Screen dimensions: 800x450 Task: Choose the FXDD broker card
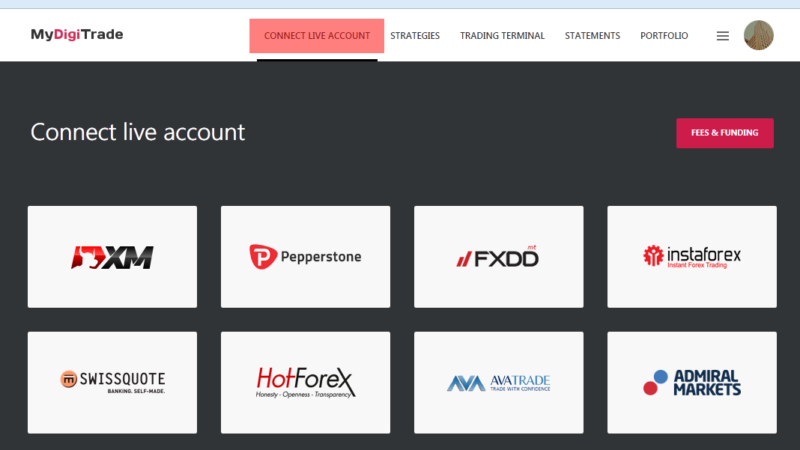point(499,257)
